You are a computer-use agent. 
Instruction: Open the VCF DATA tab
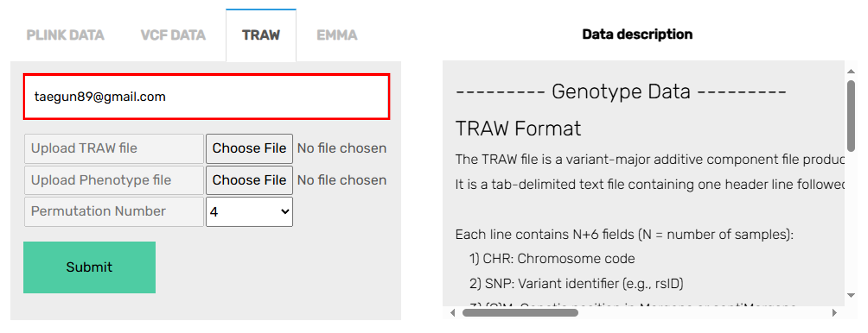173,35
